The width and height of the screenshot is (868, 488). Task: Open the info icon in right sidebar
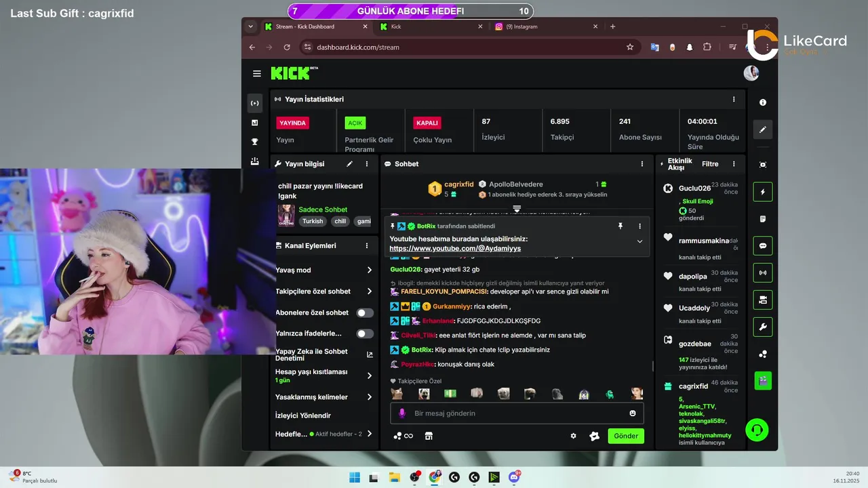click(x=763, y=102)
